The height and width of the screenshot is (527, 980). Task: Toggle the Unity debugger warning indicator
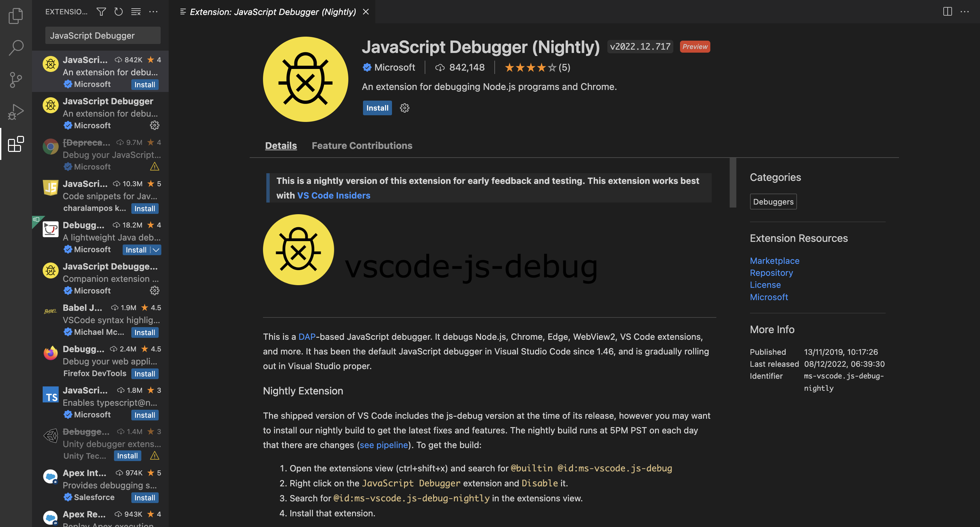click(x=154, y=456)
